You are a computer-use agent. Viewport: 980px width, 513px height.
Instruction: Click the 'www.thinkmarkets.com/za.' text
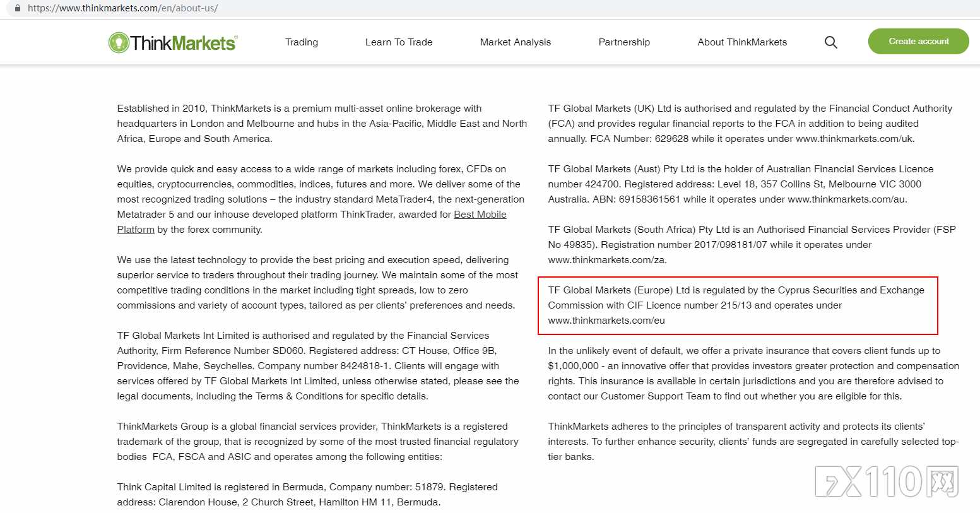[x=607, y=260]
